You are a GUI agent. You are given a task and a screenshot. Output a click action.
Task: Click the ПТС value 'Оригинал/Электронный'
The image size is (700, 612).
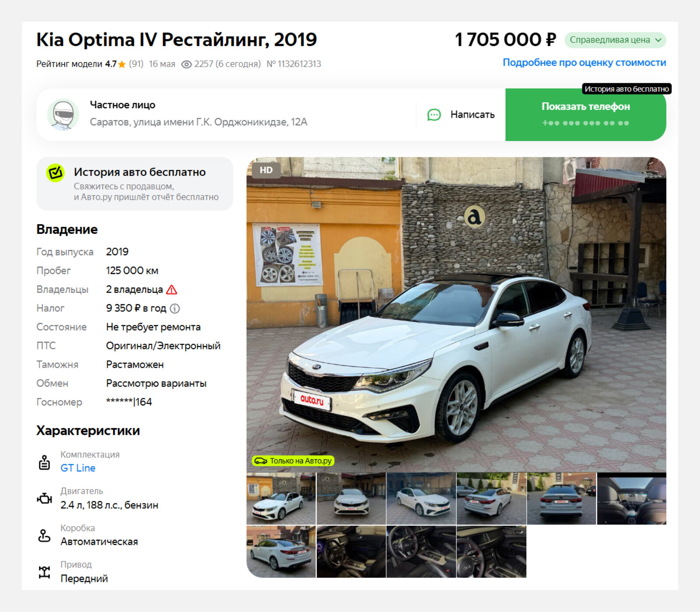163,346
